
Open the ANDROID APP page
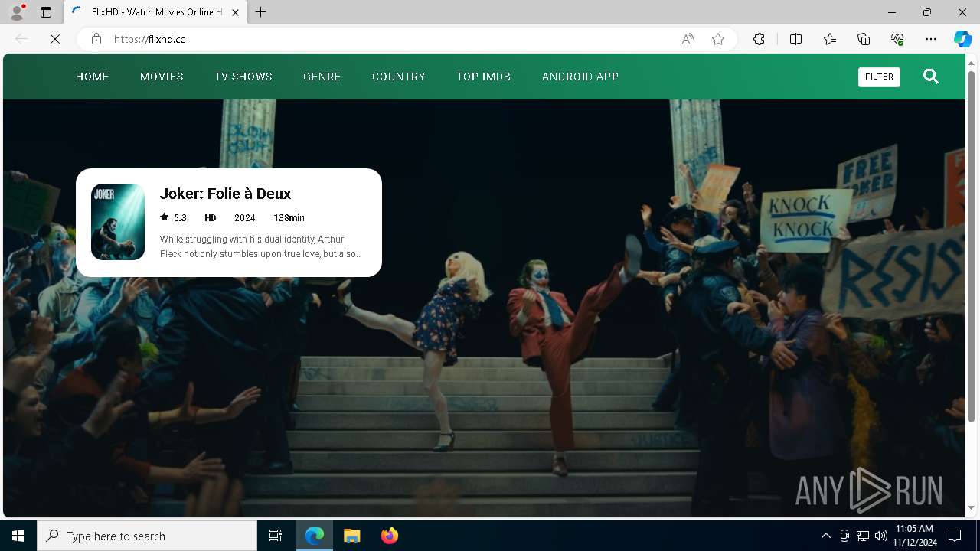click(x=580, y=77)
